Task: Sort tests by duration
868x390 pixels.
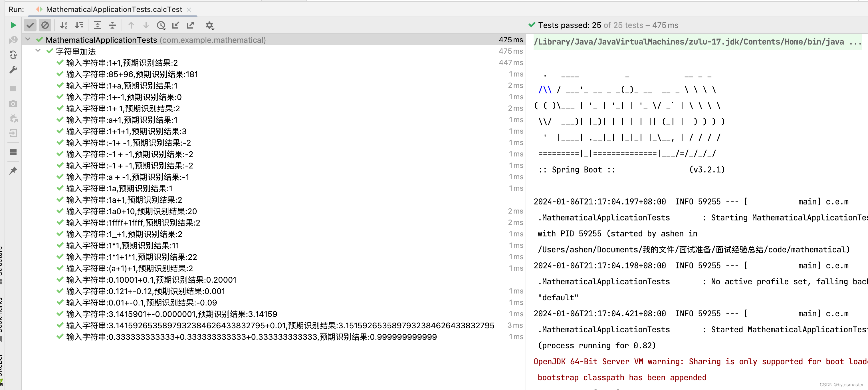Action: coord(79,25)
